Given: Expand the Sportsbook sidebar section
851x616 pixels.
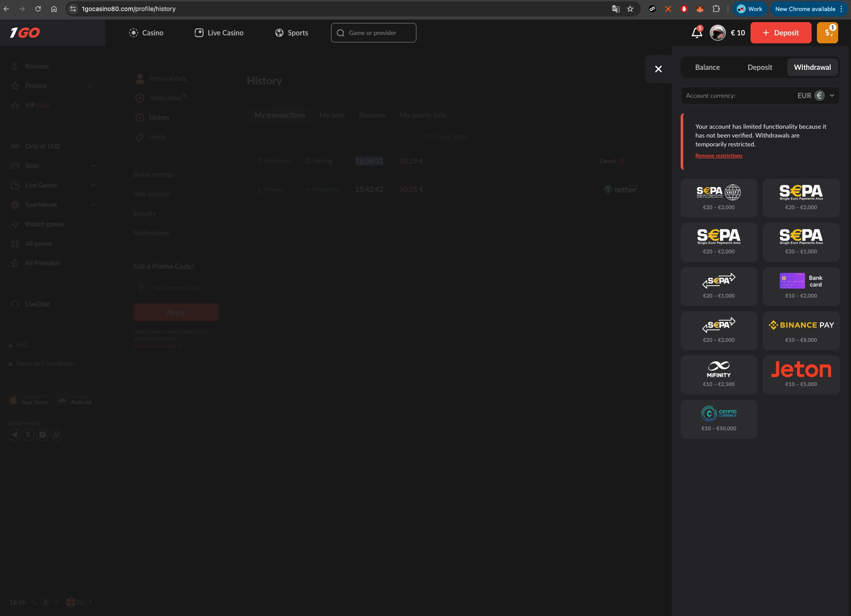Looking at the screenshot, I should coord(93,205).
